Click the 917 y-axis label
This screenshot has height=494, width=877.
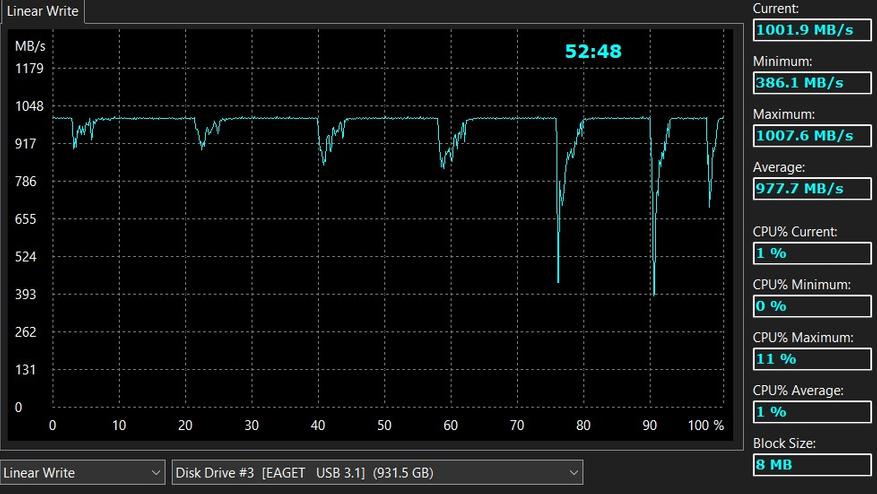(x=26, y=144)
